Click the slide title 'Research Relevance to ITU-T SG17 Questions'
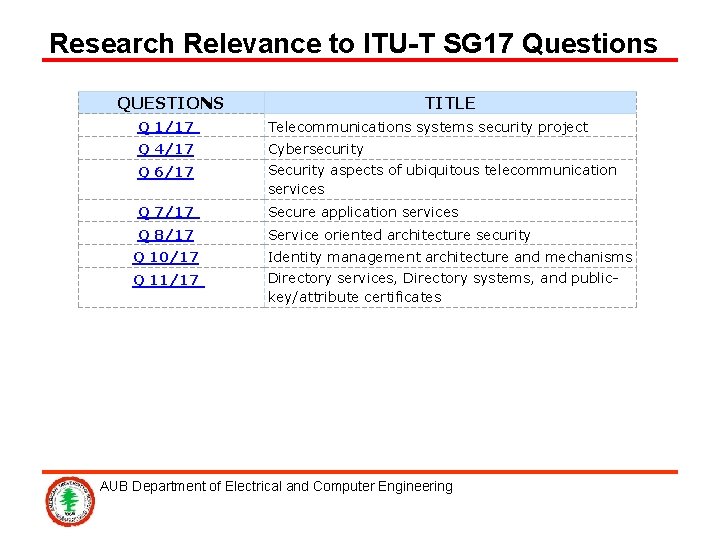The height and width of the screenshot is (540, 720). click(354, 44)
